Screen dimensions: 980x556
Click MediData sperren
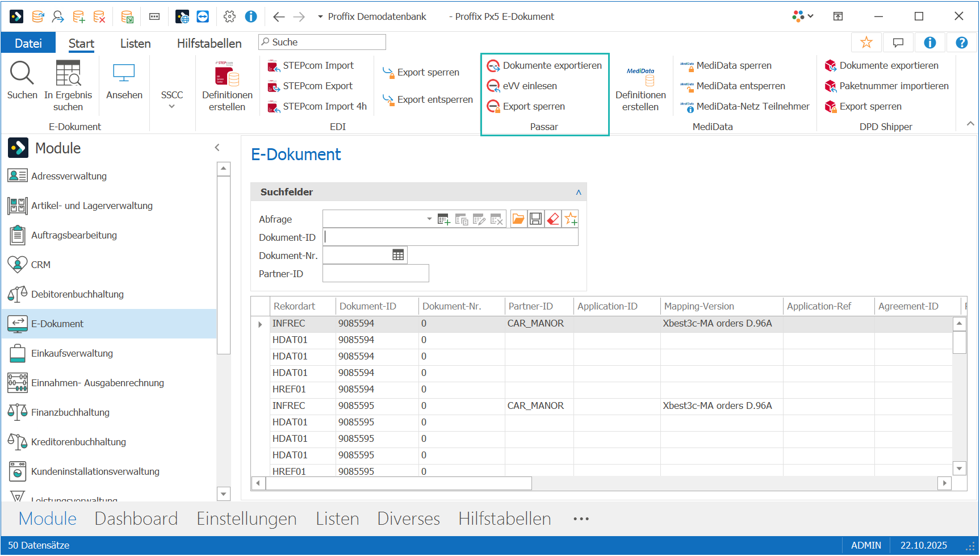(x=726, y=66)
